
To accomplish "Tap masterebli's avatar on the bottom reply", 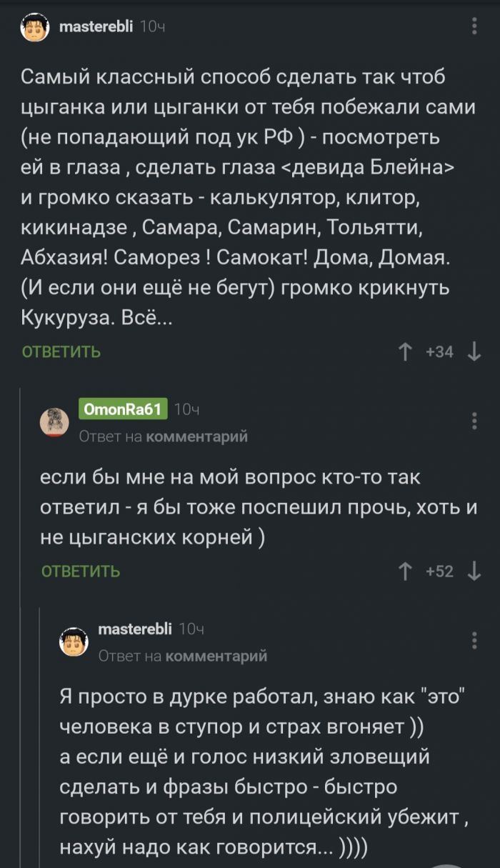I will point(74,641).
